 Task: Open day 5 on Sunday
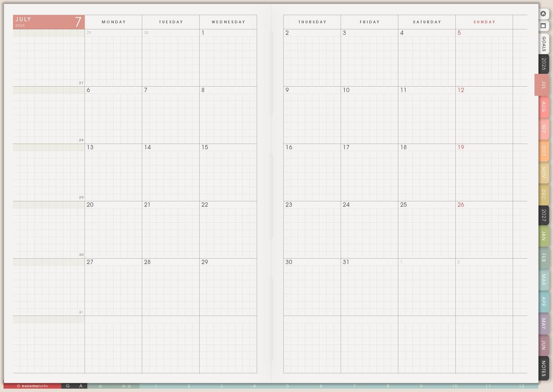(x=459, y=33)
